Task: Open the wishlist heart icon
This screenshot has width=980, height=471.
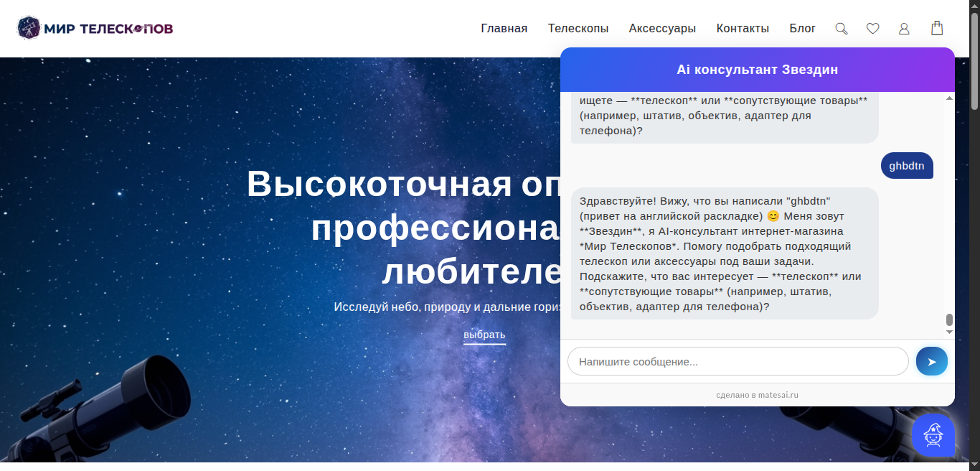Action: pos(872,29)
